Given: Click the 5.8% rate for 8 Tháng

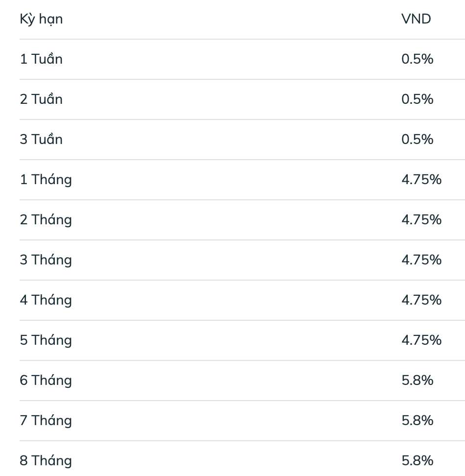Looking at the screenshot, I should pos(417,461).
